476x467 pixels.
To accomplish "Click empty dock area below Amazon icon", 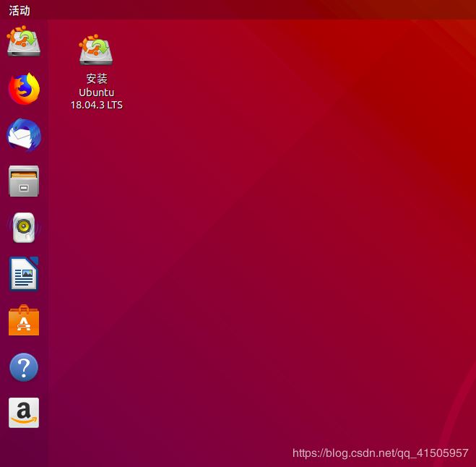I will (24, 448).
